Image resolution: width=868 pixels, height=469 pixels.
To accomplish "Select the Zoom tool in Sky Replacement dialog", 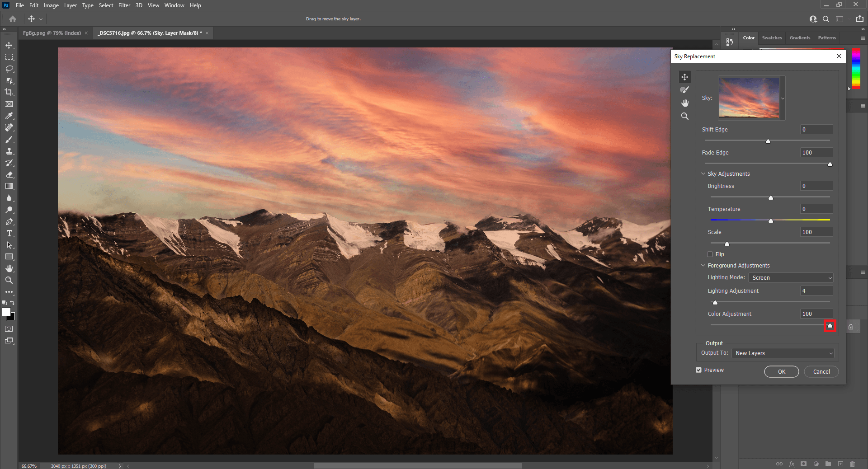I will click(x=684, y=116).
